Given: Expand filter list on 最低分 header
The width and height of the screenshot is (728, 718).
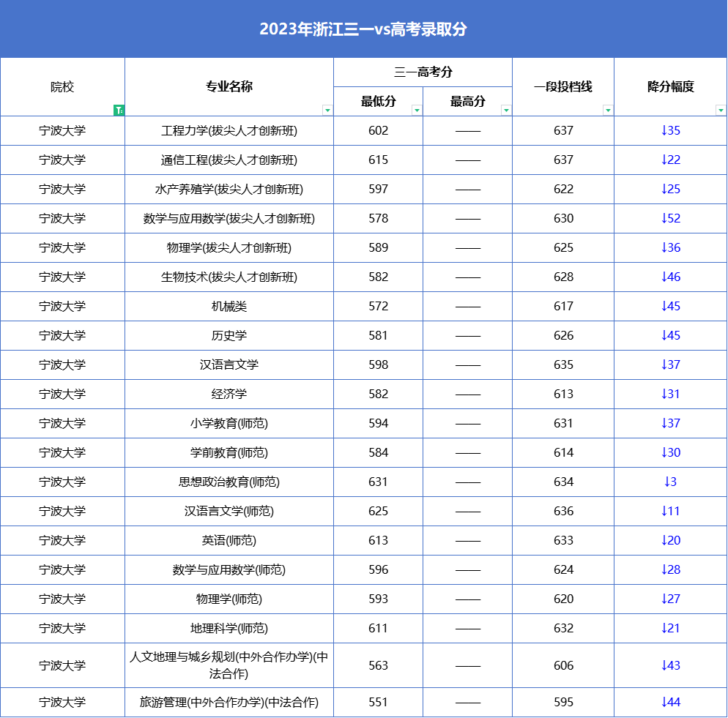Looking at the screenshot, I should pos(417,110).
